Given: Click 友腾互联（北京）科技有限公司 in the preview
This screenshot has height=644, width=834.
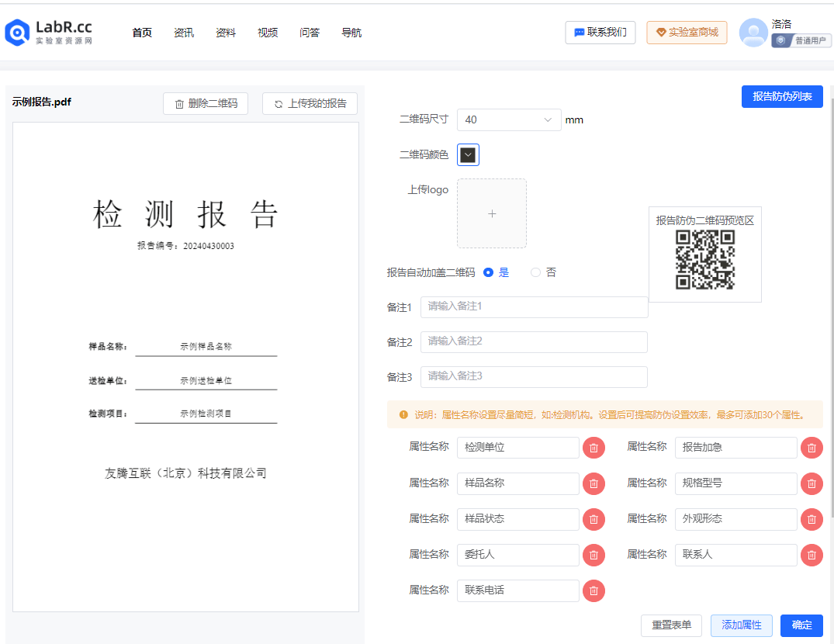Looking at the screenshot, I should click(x=185, y=473).
